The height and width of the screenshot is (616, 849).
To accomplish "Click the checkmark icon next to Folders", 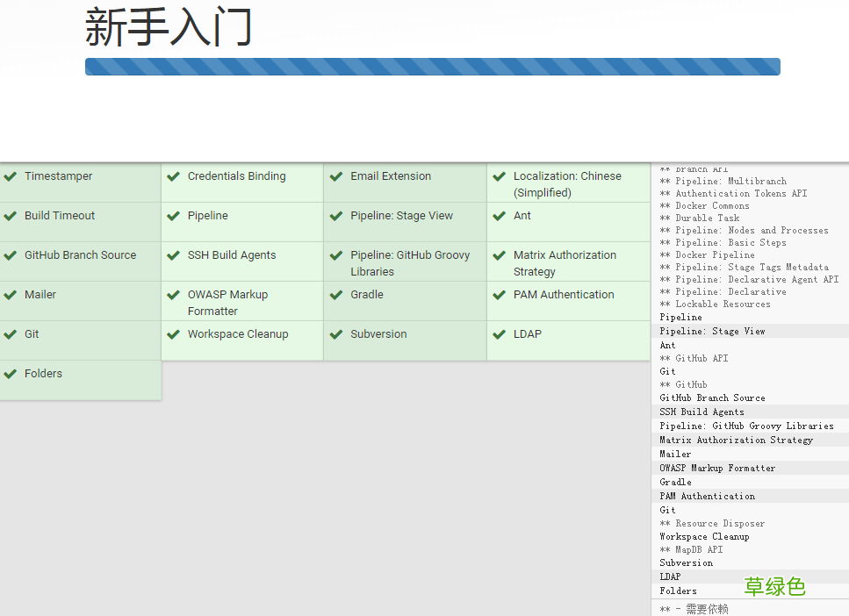I will tap(11, 373).
